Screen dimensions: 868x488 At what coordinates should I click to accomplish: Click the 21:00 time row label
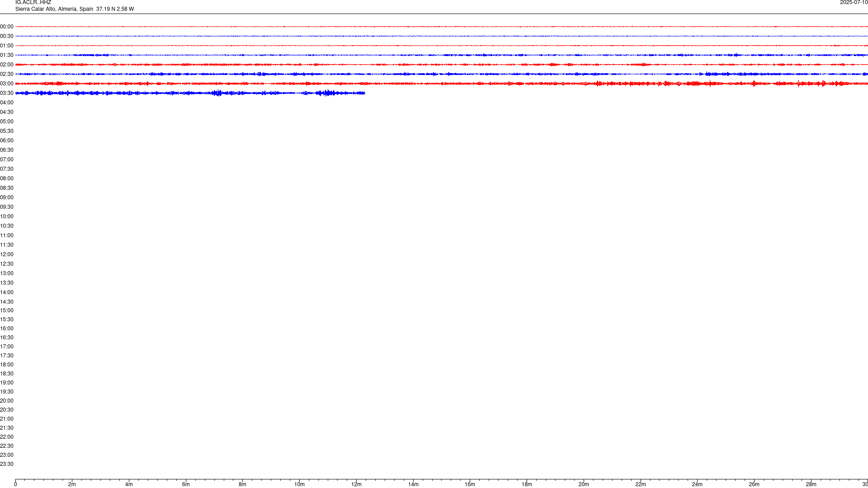(x=7, y=419)
